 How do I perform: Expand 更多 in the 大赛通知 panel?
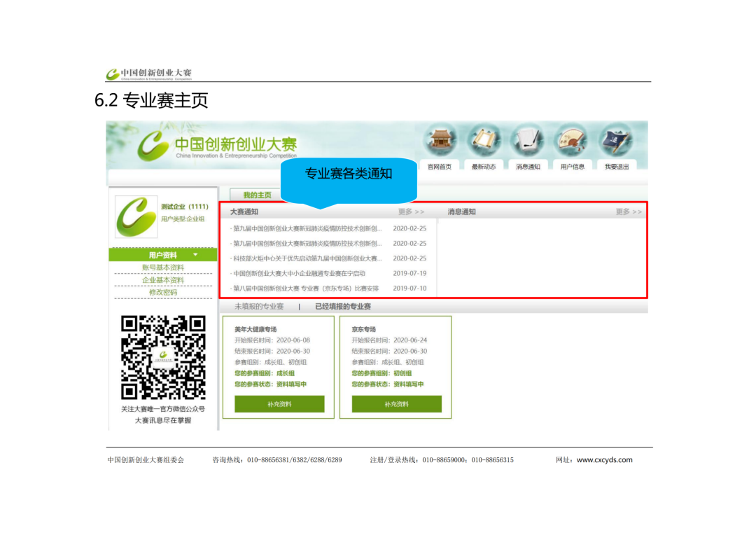click(x=411, y=211)
